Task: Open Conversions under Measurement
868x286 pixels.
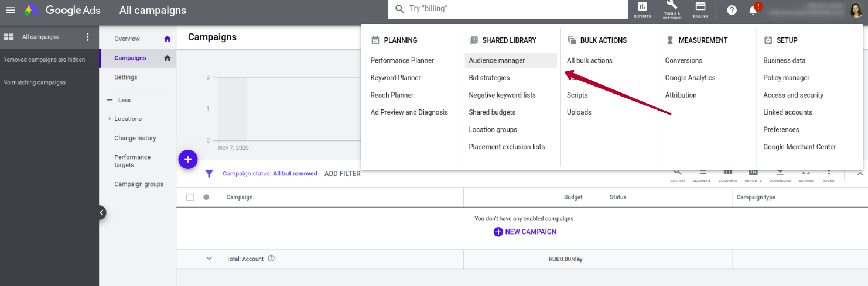Action: click(x=684, y=60)
